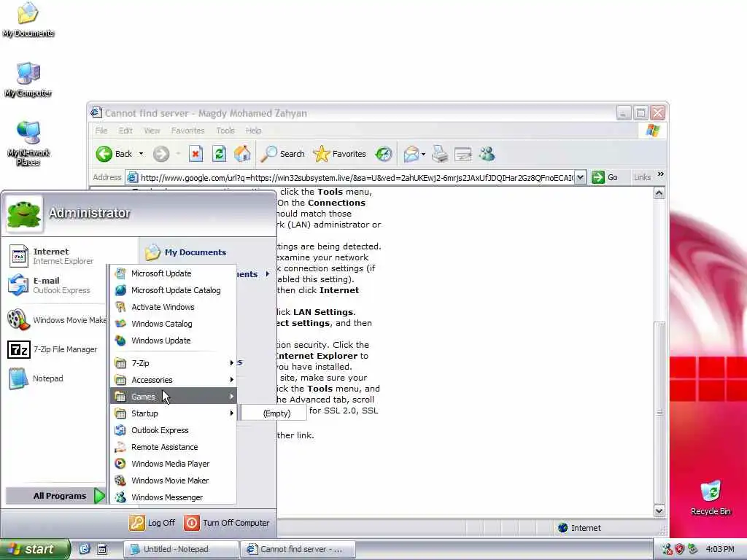747x560 pixels.
Task: Open the Address bar URL dropdown
Action: pos(580,177)
